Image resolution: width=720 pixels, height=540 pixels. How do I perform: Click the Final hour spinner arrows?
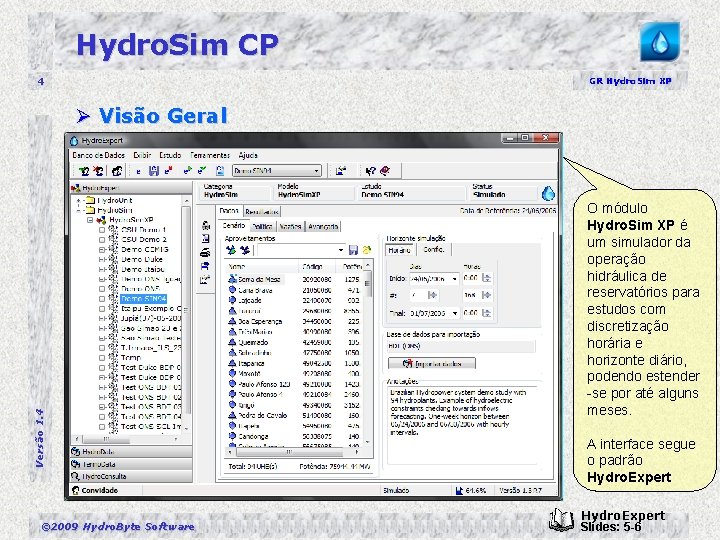pos(487,313)
